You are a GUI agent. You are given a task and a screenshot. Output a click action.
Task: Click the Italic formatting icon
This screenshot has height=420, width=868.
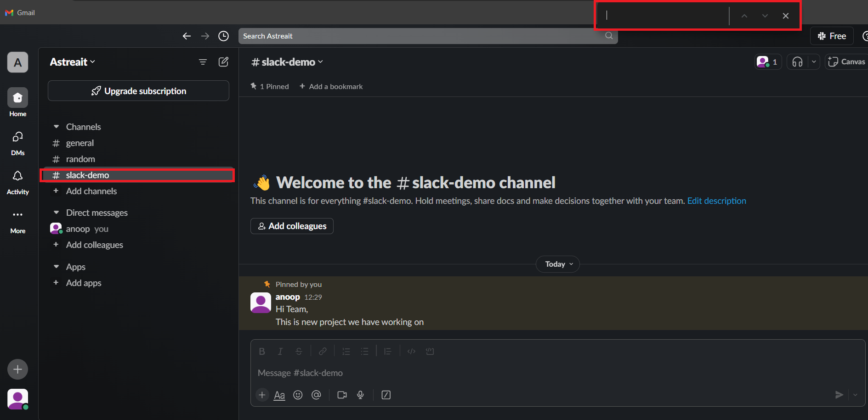pos(280,351)
